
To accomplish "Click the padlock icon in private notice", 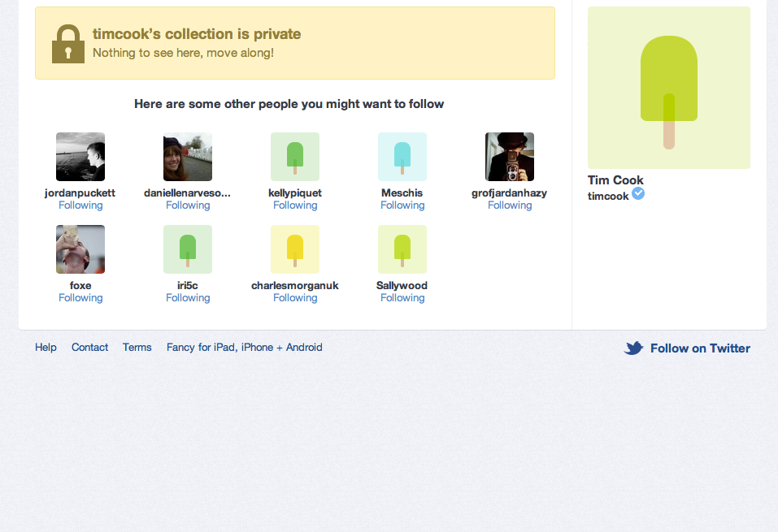I will 68,44.
